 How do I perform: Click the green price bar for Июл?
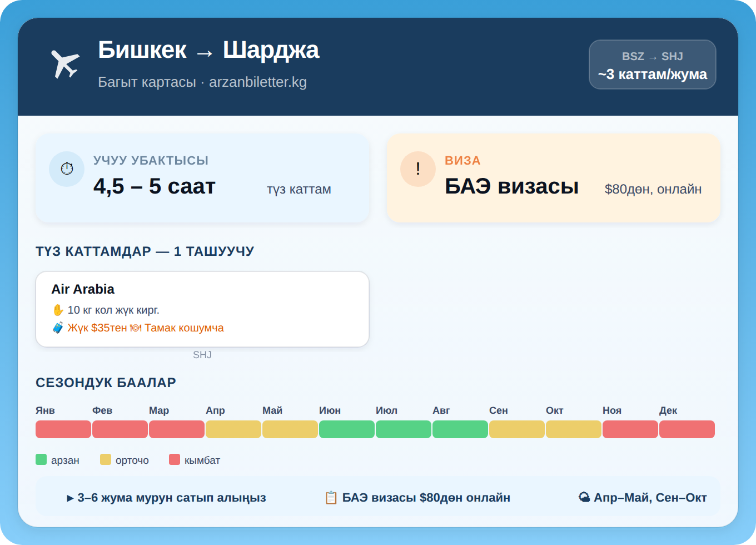coord(404,429)
